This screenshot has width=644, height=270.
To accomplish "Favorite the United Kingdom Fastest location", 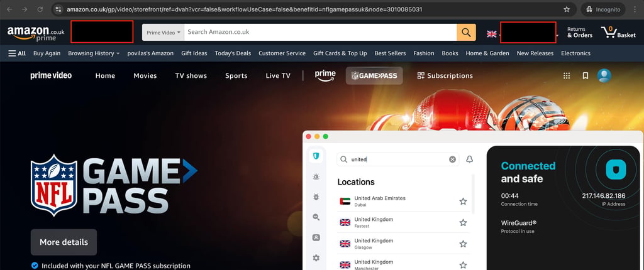I will point(463,222).
